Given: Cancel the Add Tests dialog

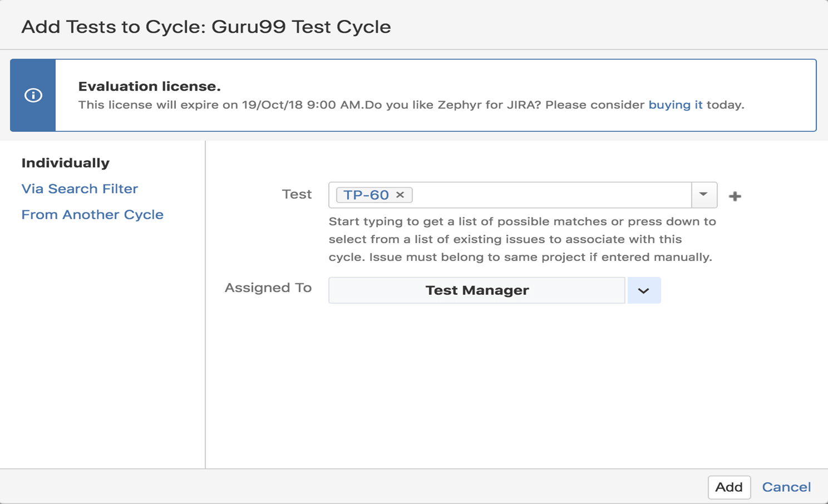Looking at the screenshot, I should 786,487.
